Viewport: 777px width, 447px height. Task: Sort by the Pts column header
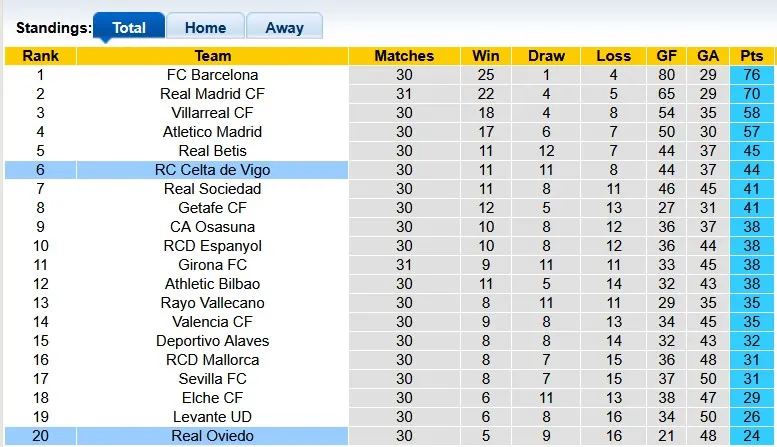coord(751,56)
